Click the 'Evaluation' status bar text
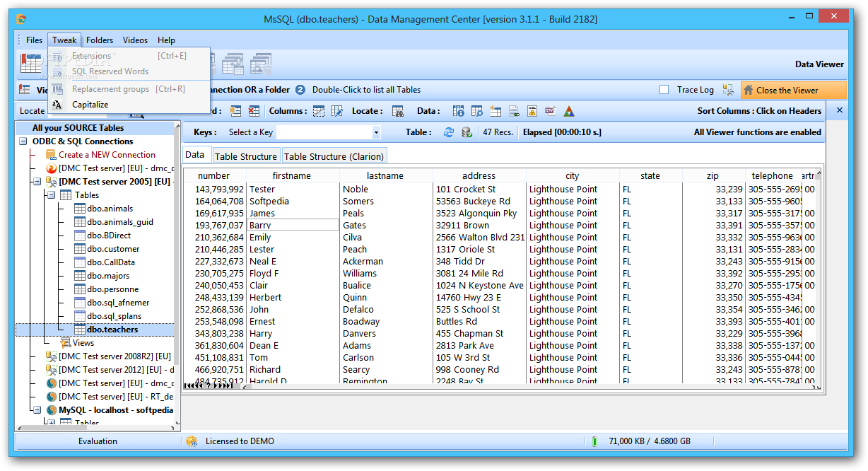868x471 pixels. point(98,441)
